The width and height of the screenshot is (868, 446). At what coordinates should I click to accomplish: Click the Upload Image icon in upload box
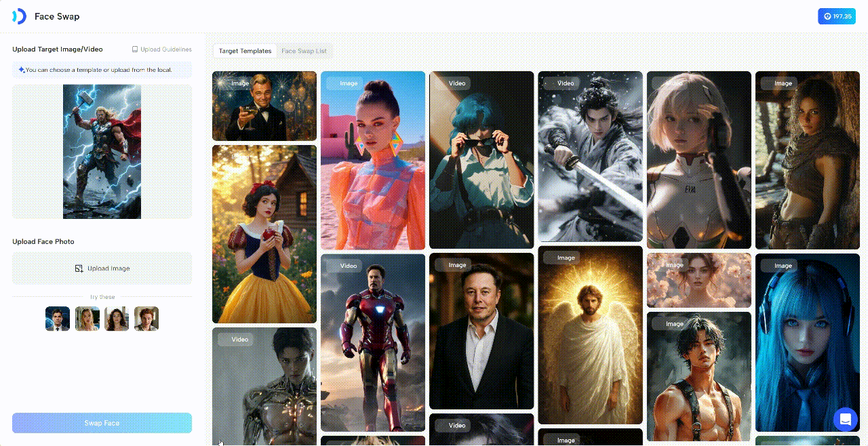click(79, 268)
